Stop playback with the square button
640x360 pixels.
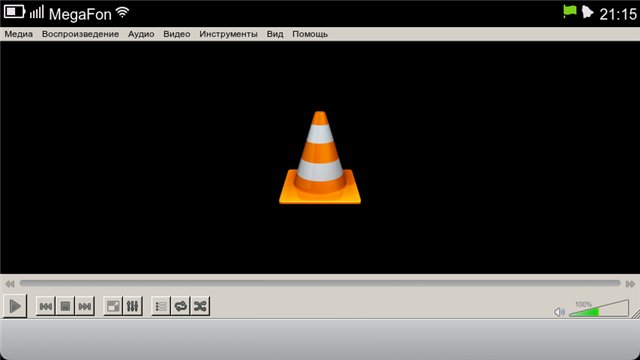click(x=65, y=306)
